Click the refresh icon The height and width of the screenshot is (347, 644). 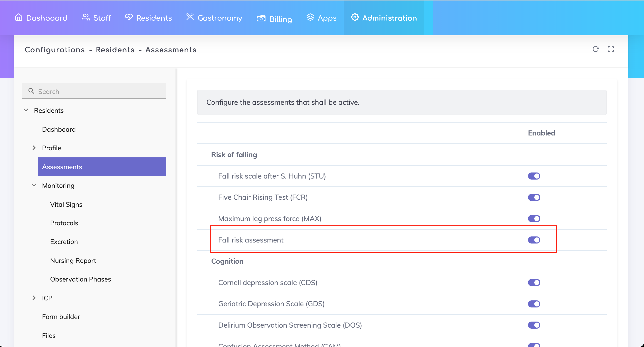click(596, 49)
